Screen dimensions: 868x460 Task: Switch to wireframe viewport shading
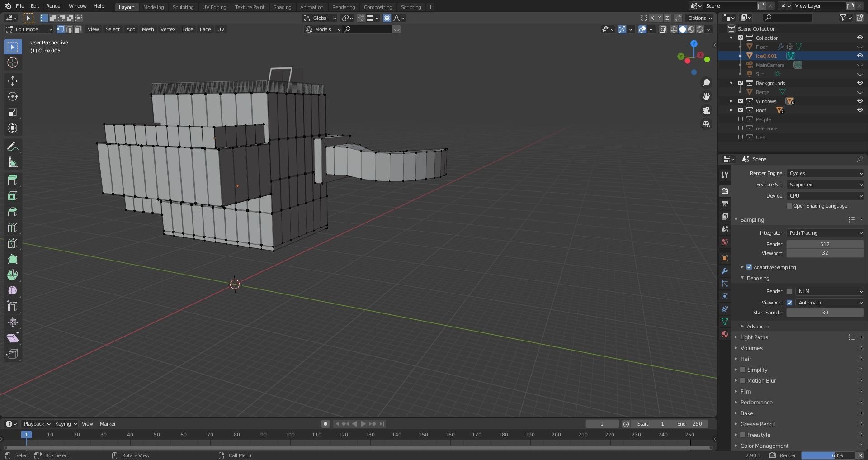(674, 29)
